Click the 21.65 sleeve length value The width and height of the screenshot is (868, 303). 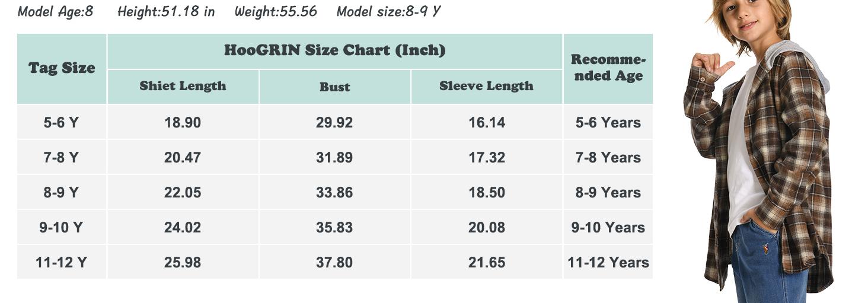pos(487,263)
